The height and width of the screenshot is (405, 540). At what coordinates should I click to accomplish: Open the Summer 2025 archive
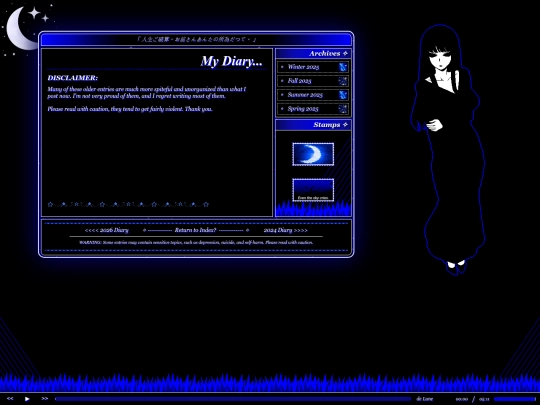[x=305, y=95]
